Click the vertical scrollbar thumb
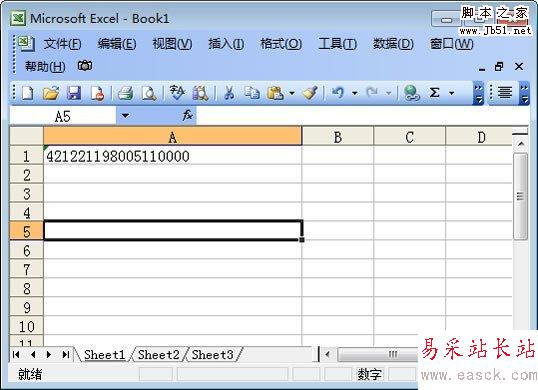Viewport: 538px width, 390px height. click(x=521, y=197)
